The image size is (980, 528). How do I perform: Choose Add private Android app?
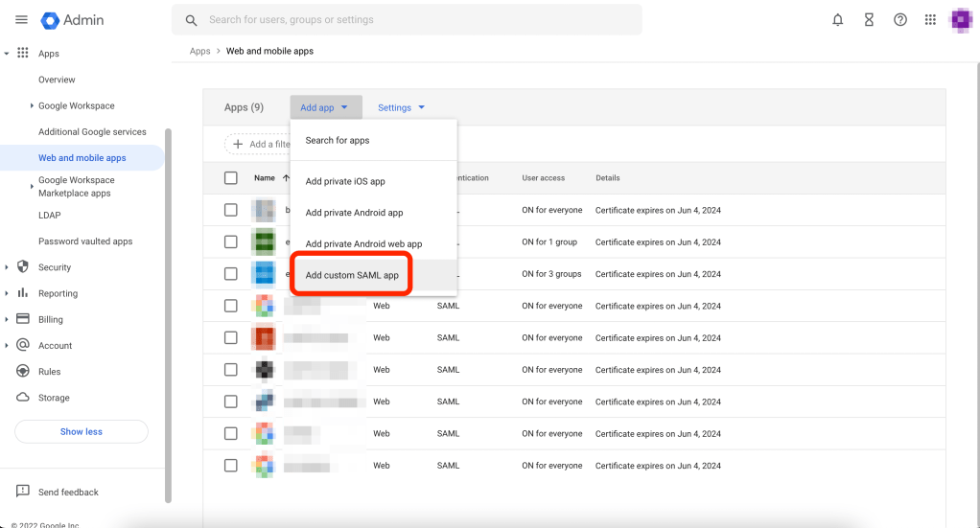coord(354,213)
